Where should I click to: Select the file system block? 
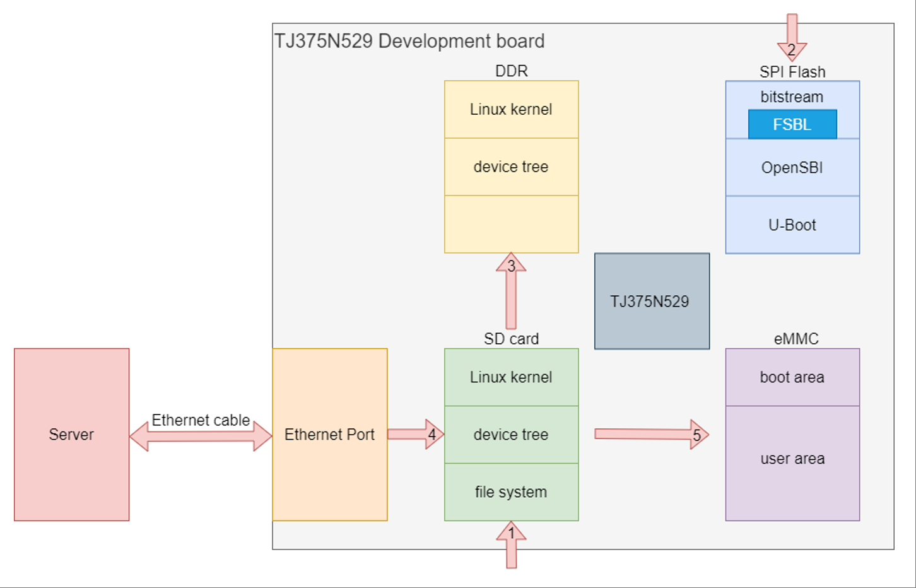511,491
